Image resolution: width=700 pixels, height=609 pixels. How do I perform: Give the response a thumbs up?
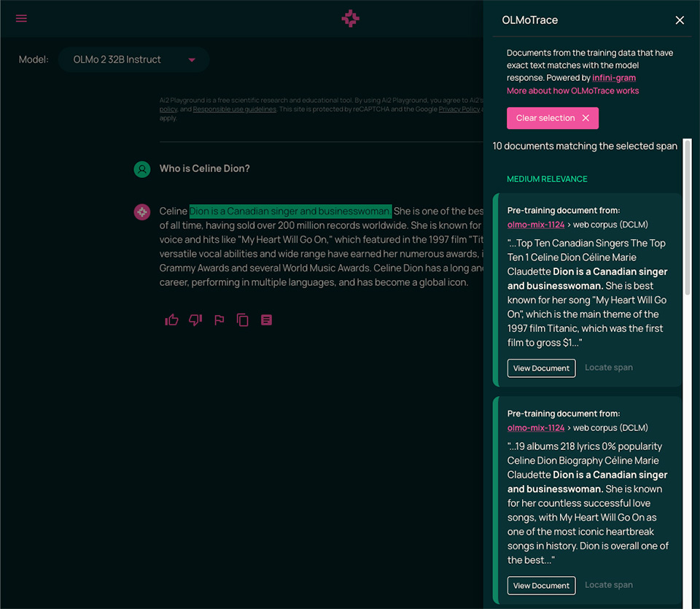[x=171, y=319]
